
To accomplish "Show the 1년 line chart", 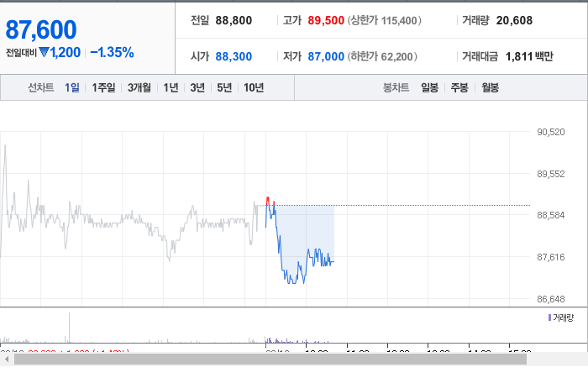I will 171,87.
